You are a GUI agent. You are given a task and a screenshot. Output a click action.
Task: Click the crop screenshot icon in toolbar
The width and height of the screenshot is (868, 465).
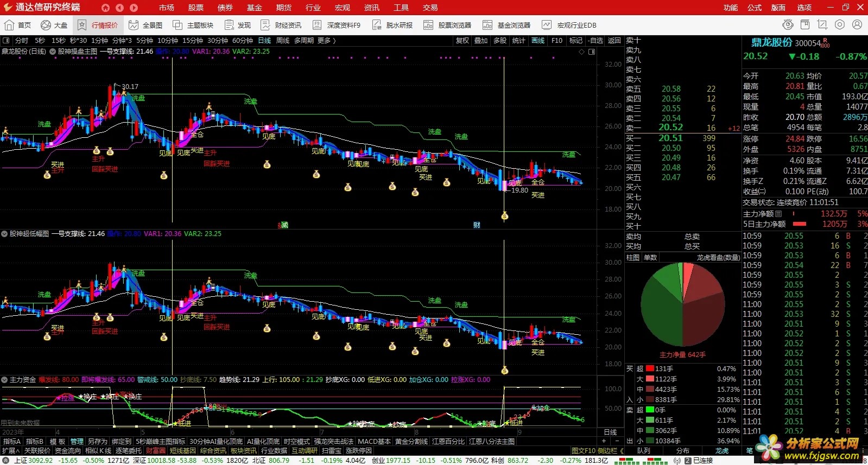(822, 25)
